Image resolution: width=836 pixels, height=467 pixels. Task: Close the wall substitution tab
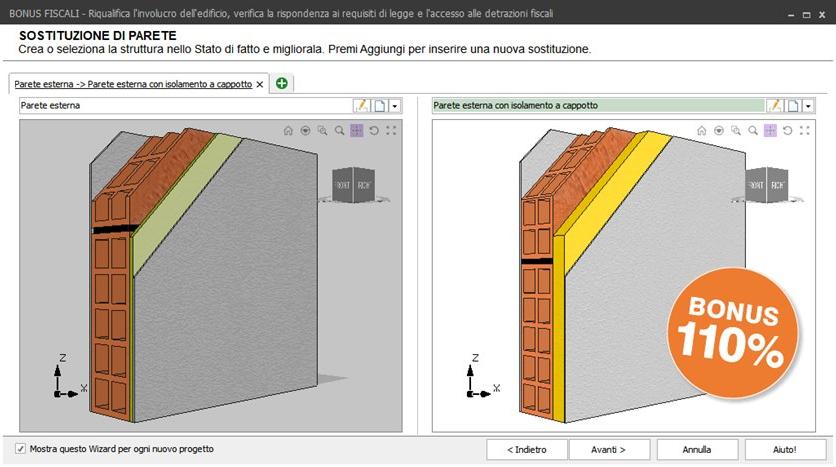coord(260,85)
